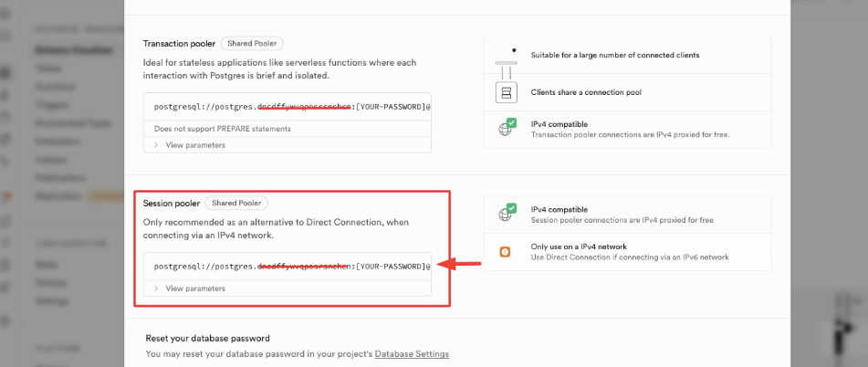Click the 'Clients share a connection pool' row
The width and height of the screenshot is (868, 367).
(x=591, y=92)
